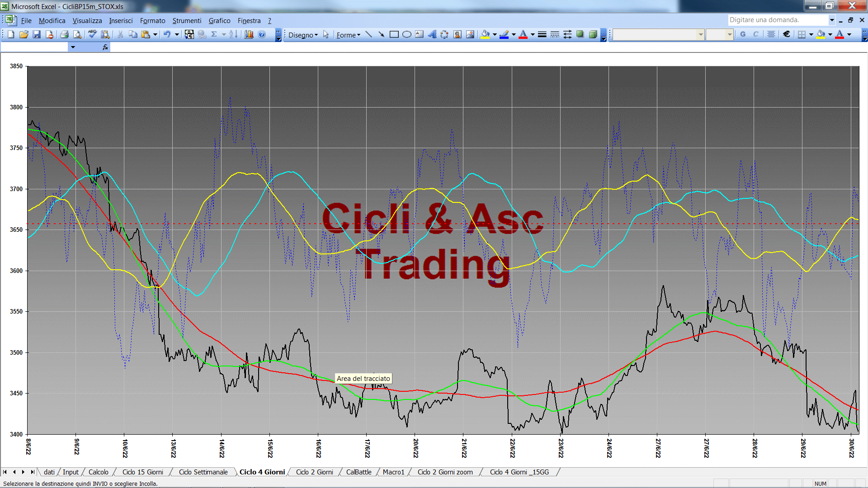Switch to the Ciclo 2 Giorni sheet
868x488 pixels.
315,472
